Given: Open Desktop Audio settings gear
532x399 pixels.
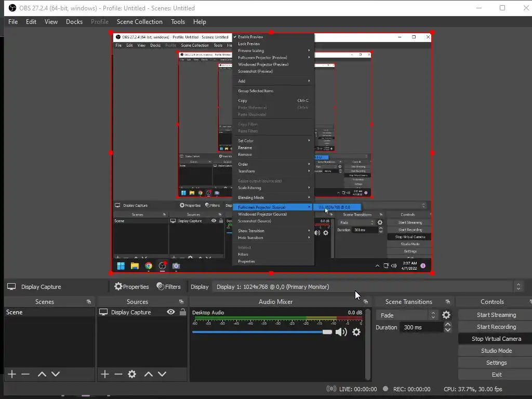Looking at the screenshot, I should pos(356,332).
